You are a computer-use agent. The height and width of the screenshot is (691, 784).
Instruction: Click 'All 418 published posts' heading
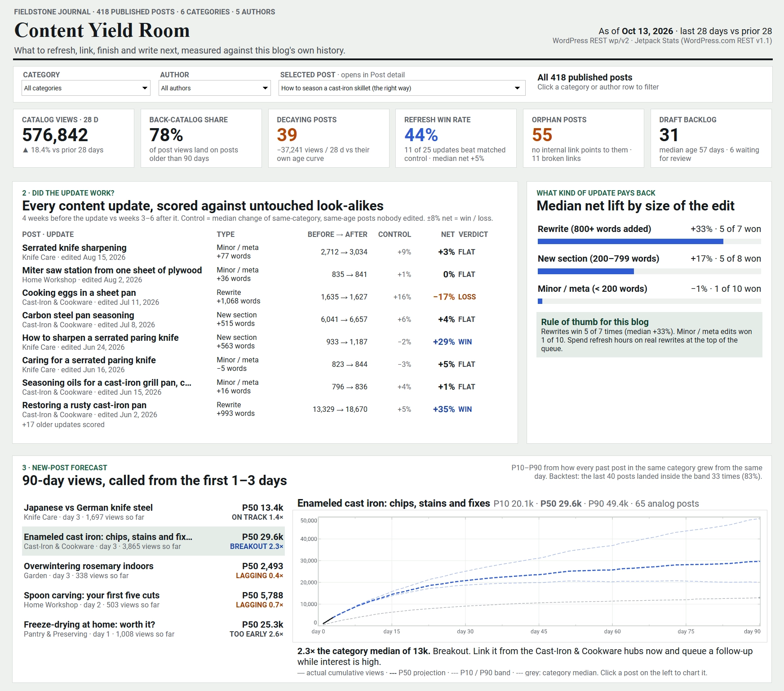(x=585, y=77)
